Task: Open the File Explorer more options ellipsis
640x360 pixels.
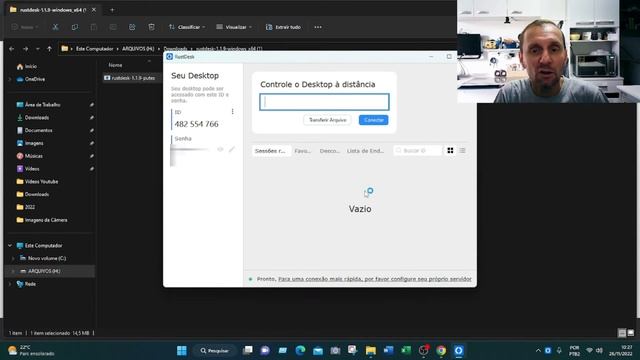Action: click(318, 27)
